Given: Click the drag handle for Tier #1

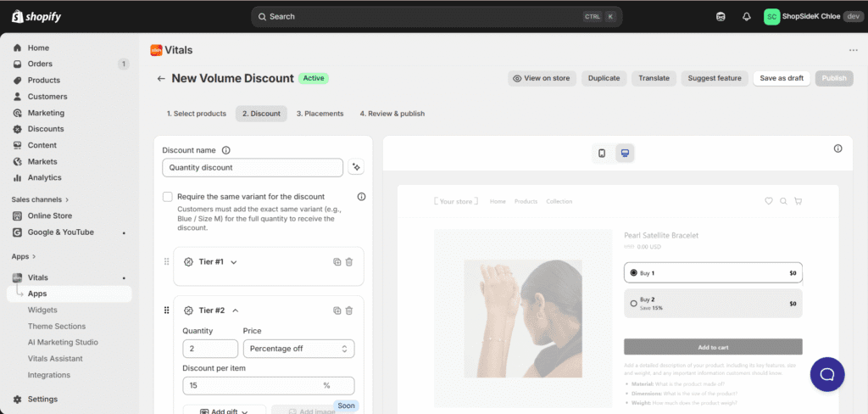Looking at the screenshot, I should (x=167, y=261).
